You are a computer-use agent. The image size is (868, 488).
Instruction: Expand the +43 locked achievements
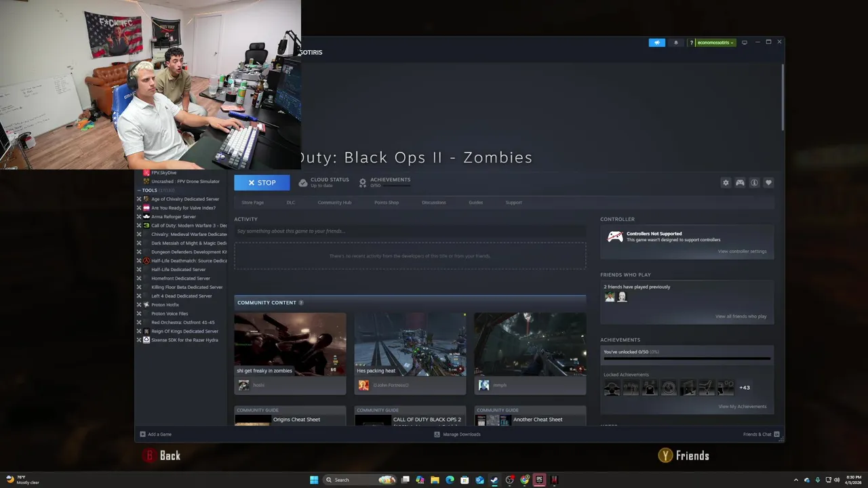[745, 388]
